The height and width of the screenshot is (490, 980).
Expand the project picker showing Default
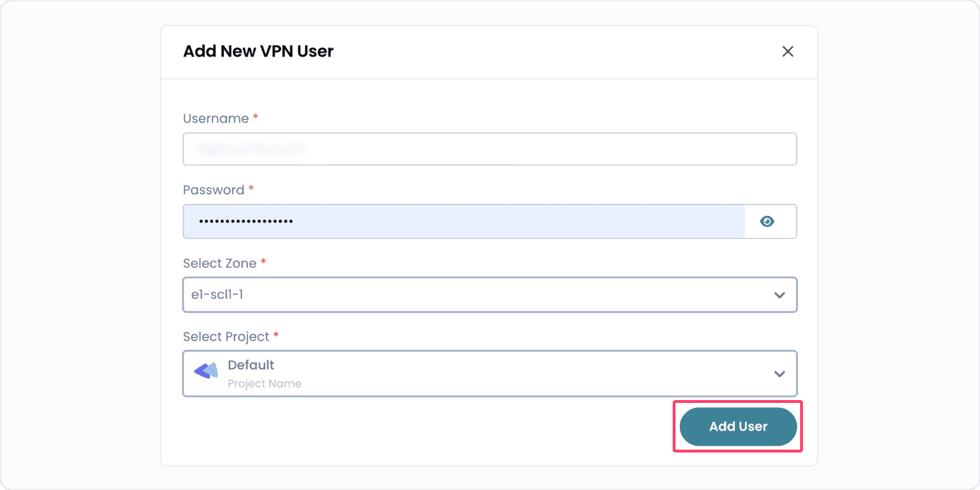click(x=490, y=373)
